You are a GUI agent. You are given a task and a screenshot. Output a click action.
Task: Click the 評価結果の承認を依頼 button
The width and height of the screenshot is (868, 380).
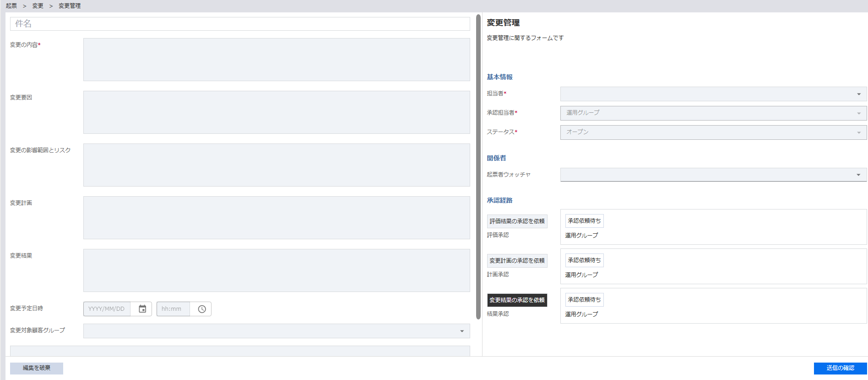[517, 221]
